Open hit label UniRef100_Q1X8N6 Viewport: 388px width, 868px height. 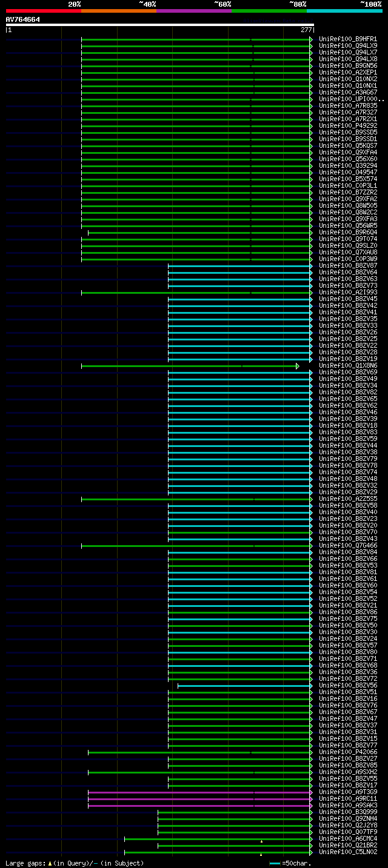348,366
